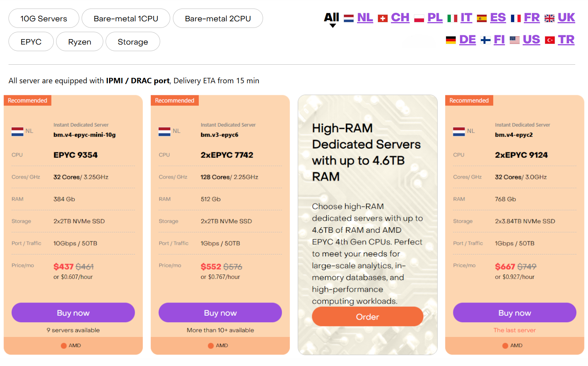Filter servers by FR location
The image size is (588, 366).
[x=532, y=18]
